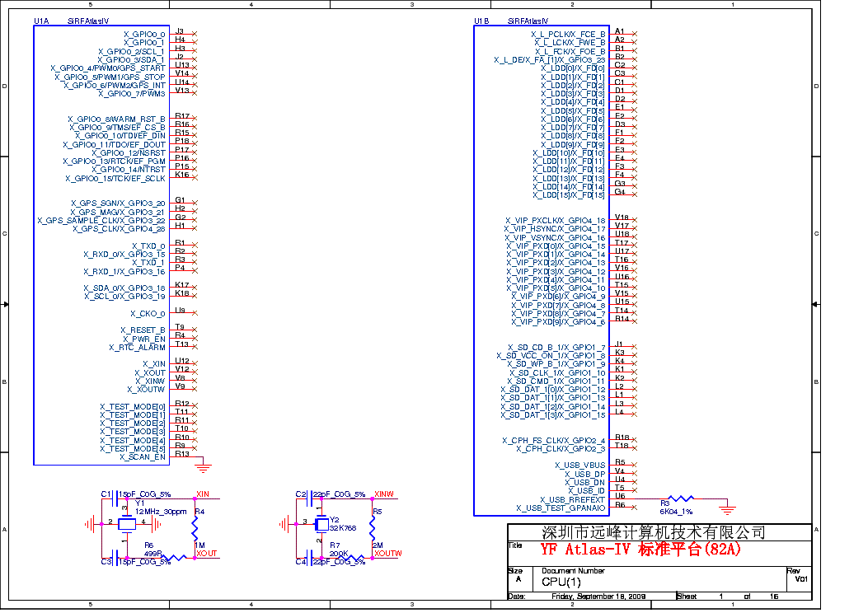Select the X_LDD[15]/X_FD[15] pin label
868x613 pixels.
(569, 194)
